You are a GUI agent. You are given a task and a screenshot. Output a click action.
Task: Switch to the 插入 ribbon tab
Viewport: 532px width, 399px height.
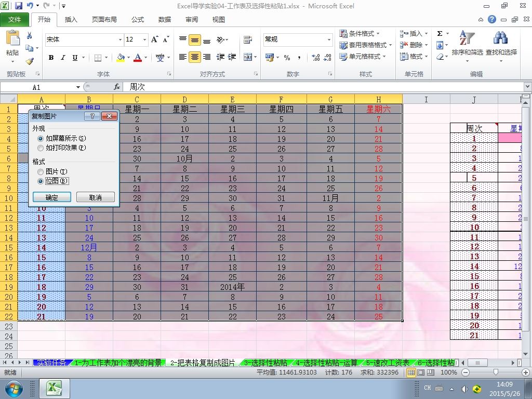click(x=71, y=20)
